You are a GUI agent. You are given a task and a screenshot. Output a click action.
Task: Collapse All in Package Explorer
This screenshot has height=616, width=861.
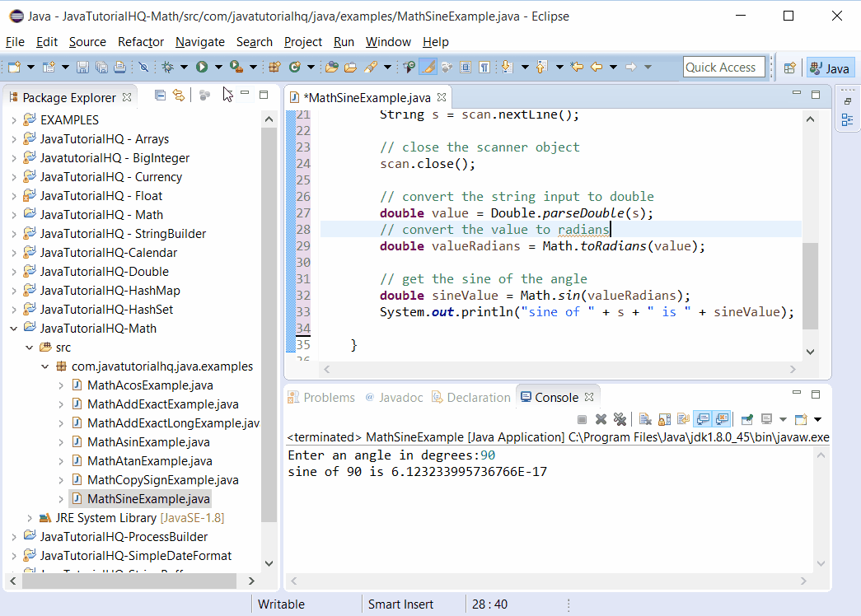pyautogui.click(x=160, y=96)
